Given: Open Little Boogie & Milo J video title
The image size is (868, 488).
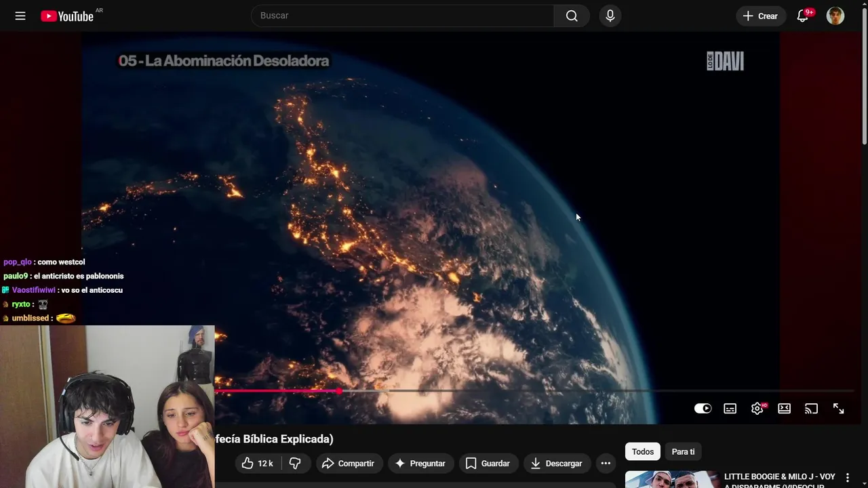Looking at the screenshot, I should pyautogui.click(x=780, y=481).
